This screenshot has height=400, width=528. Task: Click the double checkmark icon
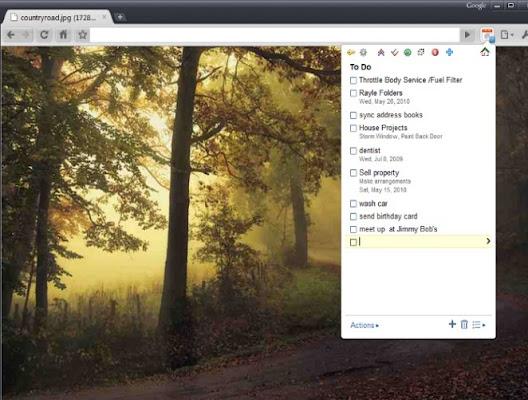tap(394, 52)
